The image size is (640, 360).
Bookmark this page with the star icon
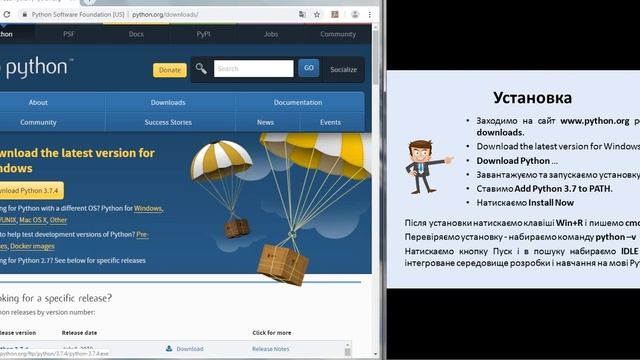tap(317, 14)
